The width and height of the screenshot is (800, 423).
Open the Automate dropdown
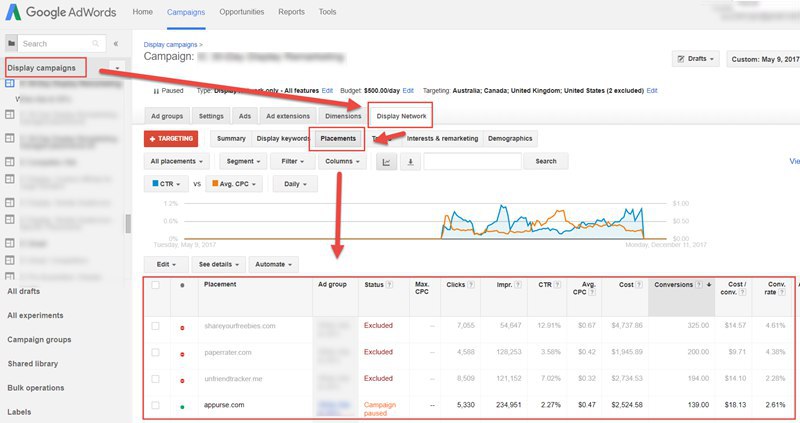pos(273,265)
